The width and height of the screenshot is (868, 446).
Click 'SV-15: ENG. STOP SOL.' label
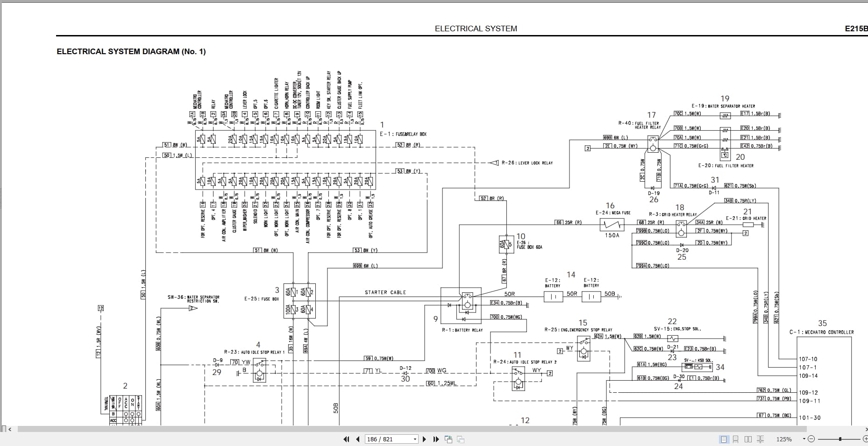pos(677,329)
